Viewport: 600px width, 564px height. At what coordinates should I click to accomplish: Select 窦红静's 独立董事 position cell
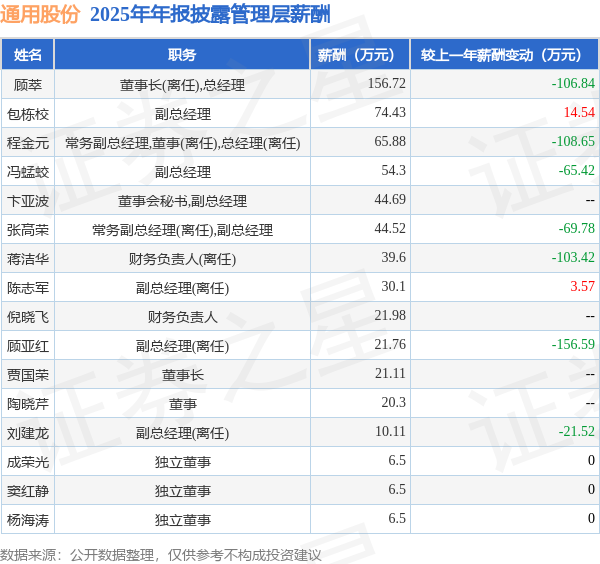point(182,491)
